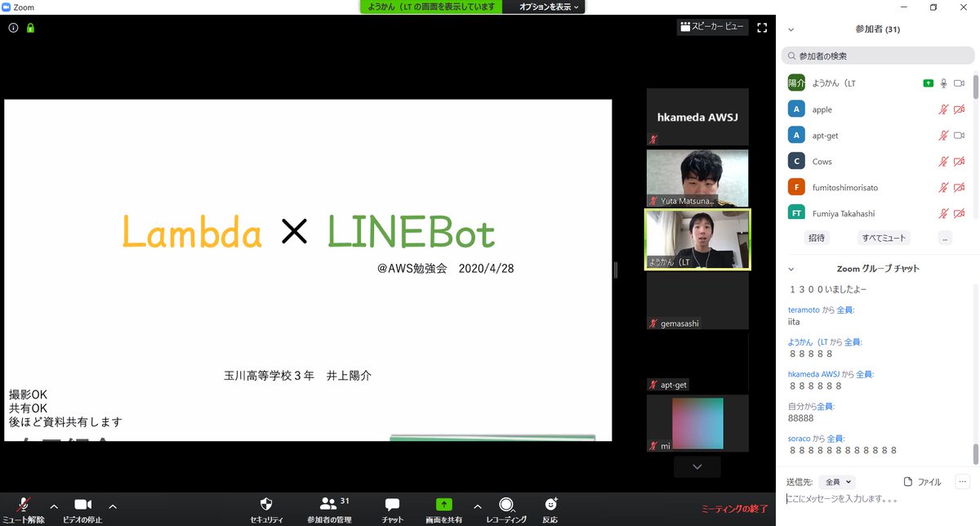This screenshot has height=526, width=980.
Task: Click the meeting info icon top left
Action: 12,27
